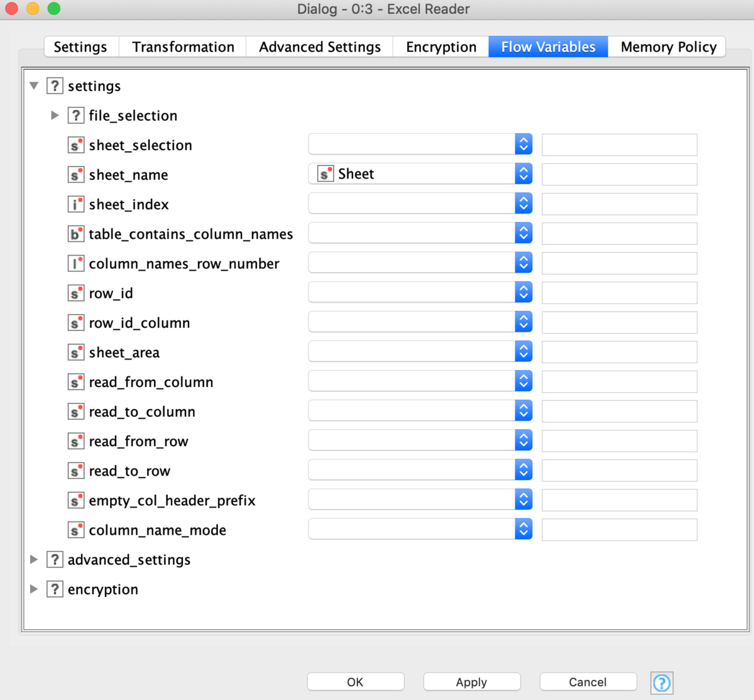Close the Excel Reader dialog window
Screen dimensions: 754x700
pos(11,9)
